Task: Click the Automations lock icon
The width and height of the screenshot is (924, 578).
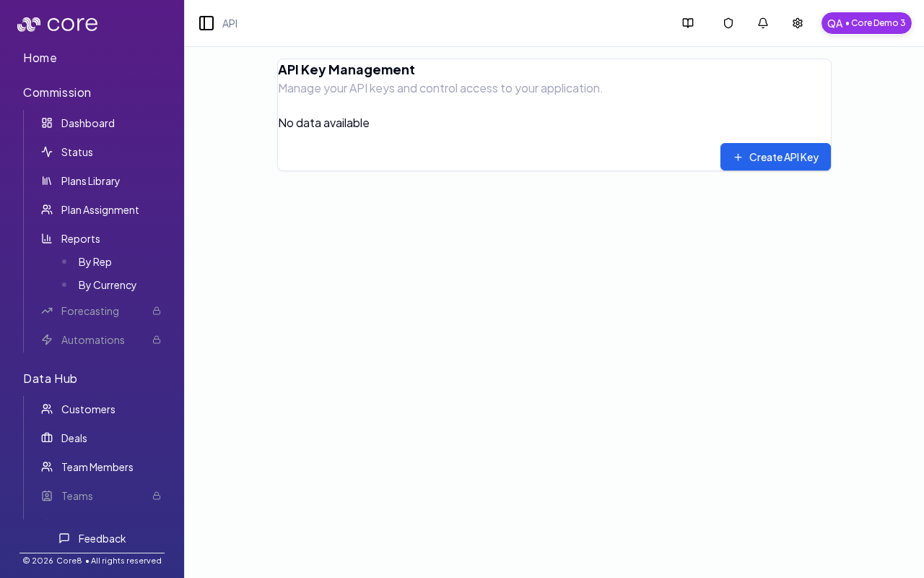Action: coord(157,340)
